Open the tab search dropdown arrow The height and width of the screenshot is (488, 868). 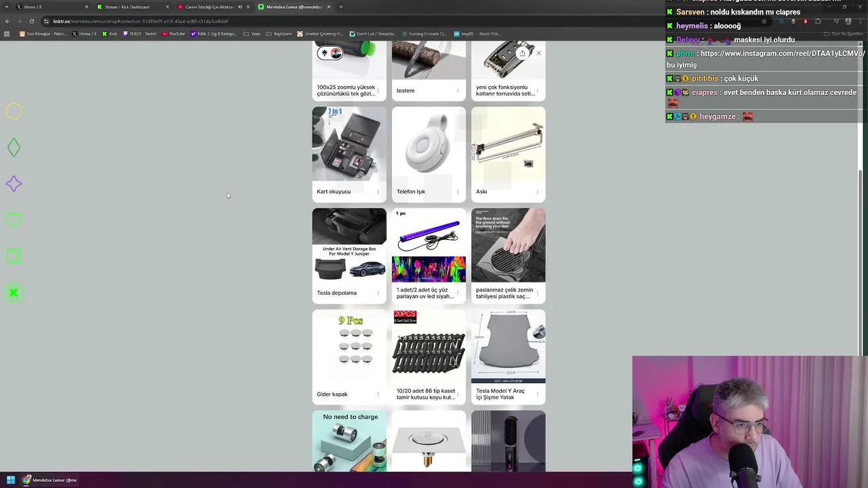(x=5, y=7)
